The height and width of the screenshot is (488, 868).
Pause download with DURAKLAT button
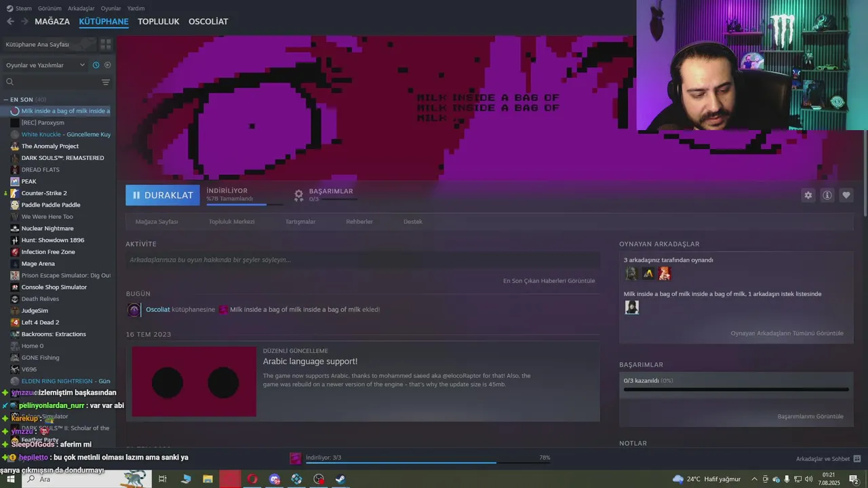(x=163, y=195)
